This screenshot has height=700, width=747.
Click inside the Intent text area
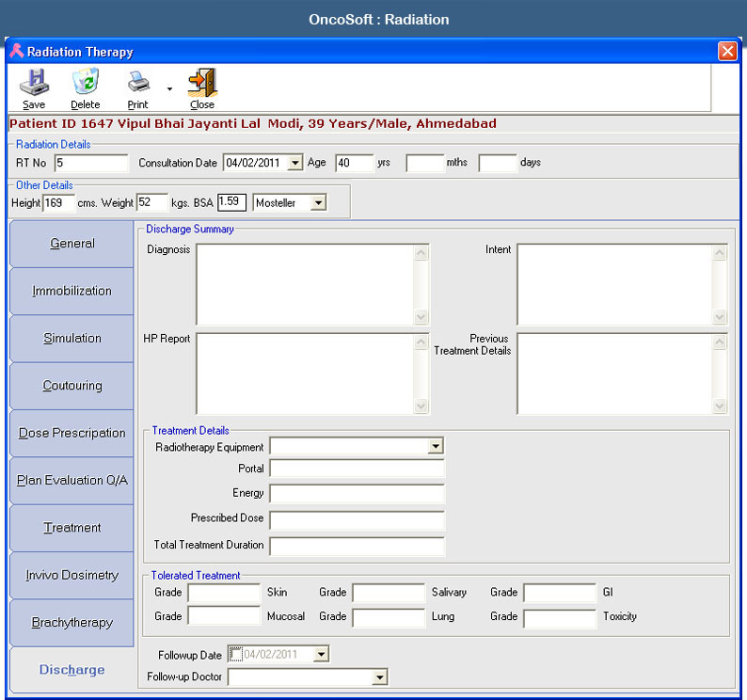[x=614, y=284]
